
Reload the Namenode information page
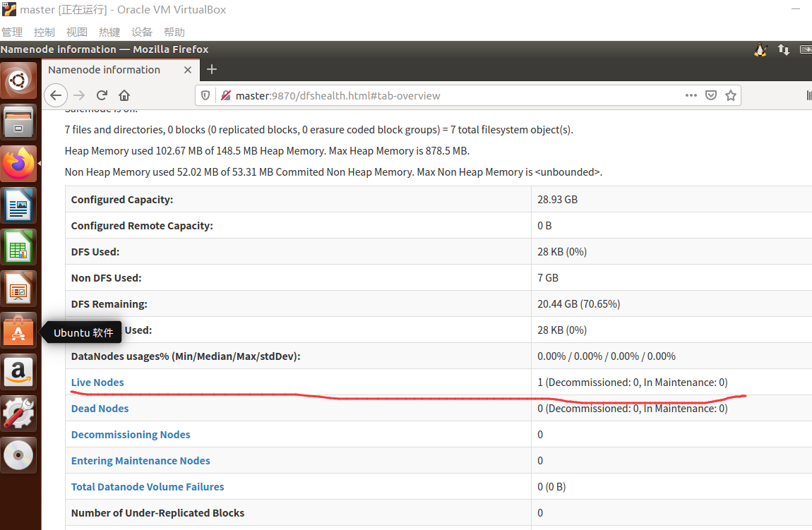102,95
